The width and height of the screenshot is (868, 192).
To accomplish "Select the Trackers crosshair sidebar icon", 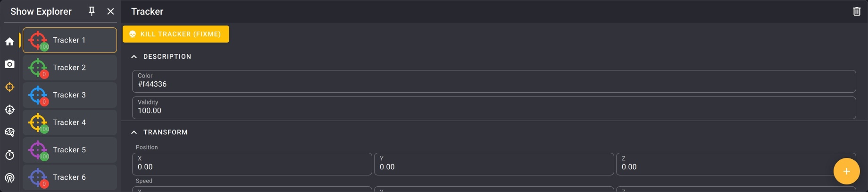I will pos(9,87).
